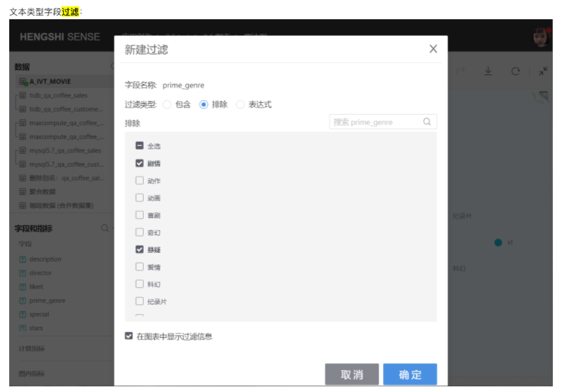Select the tidb_qa_coffee_sales table

click(58, 95)
